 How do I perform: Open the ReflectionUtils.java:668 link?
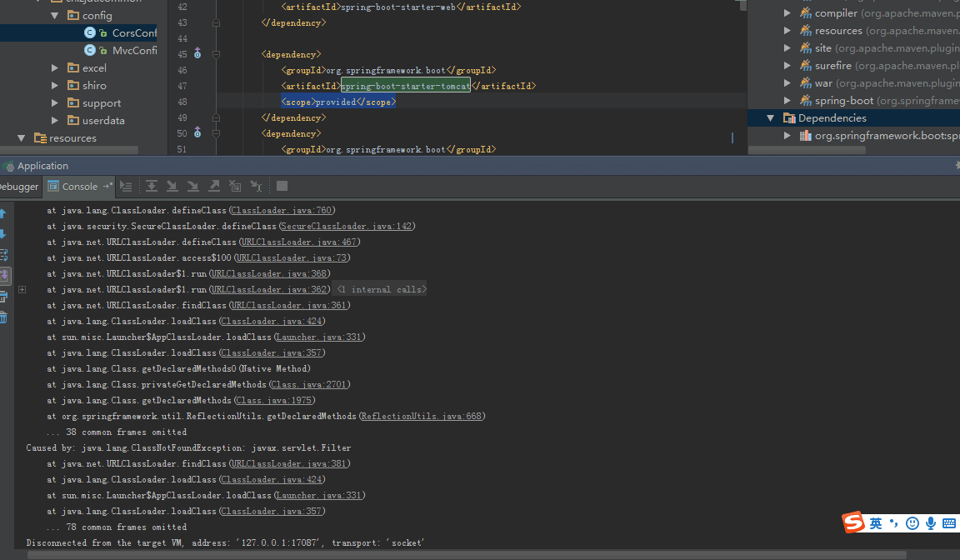[422, 416]
